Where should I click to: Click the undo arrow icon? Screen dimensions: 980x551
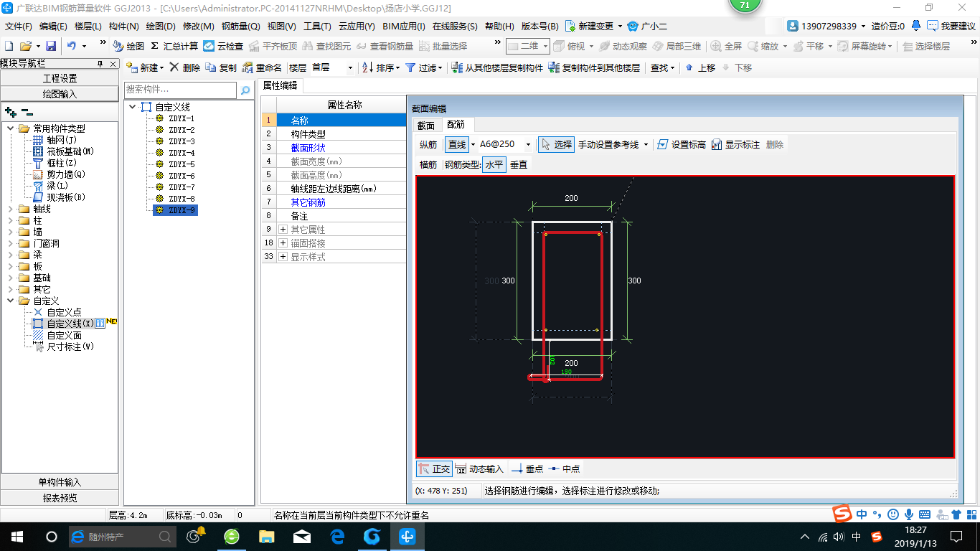click(72, 46)
